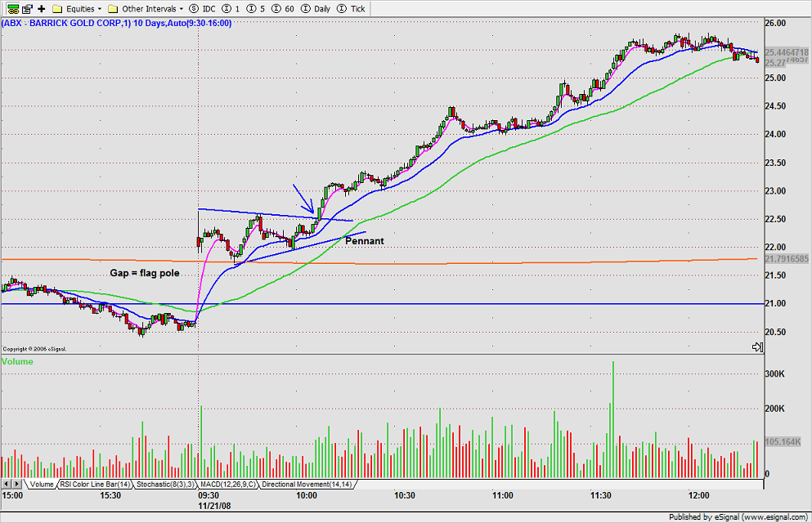Click the 21.7916585 price marker
Image resolution: width=812 pixels, height=523 pixels.
click(786, 259)
